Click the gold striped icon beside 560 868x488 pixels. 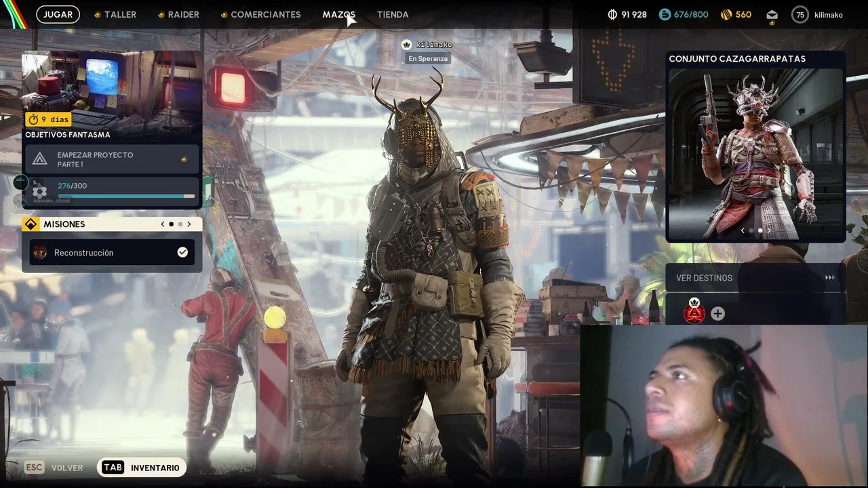(726, 14)
